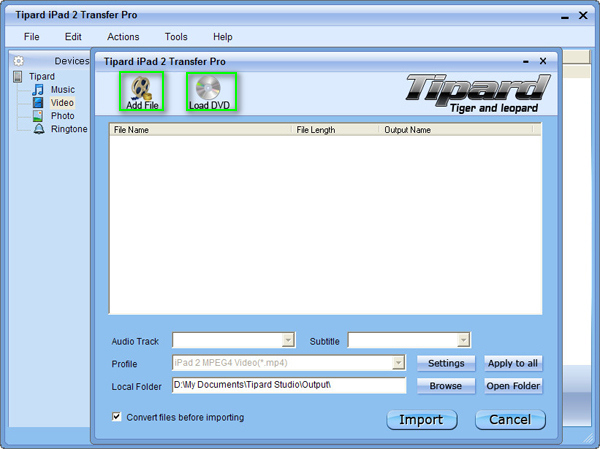Screen dimensions: 600x449
Task: Click the Devices gear icon in sidebar
Action: (x=18, y=61)
